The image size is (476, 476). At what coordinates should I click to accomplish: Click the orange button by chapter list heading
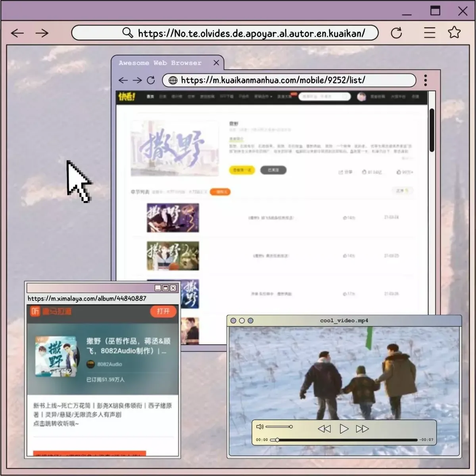click(220, 192)
